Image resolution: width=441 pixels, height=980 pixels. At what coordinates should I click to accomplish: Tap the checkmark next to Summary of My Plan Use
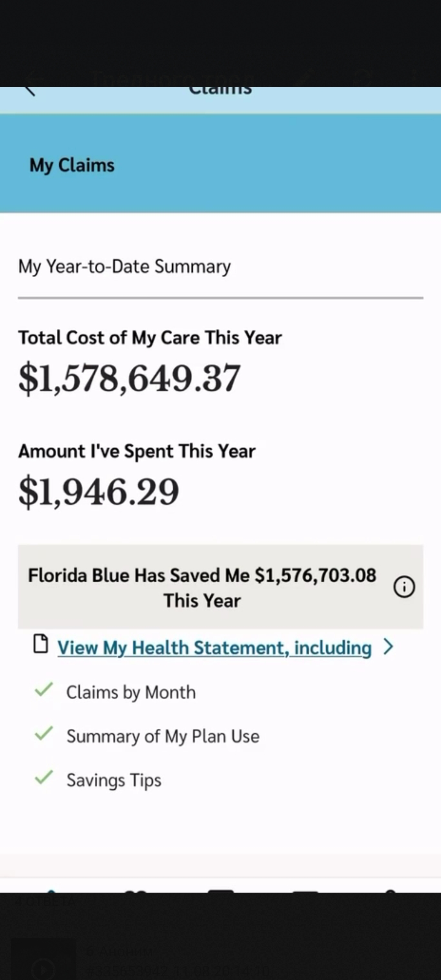coord(44,733)
